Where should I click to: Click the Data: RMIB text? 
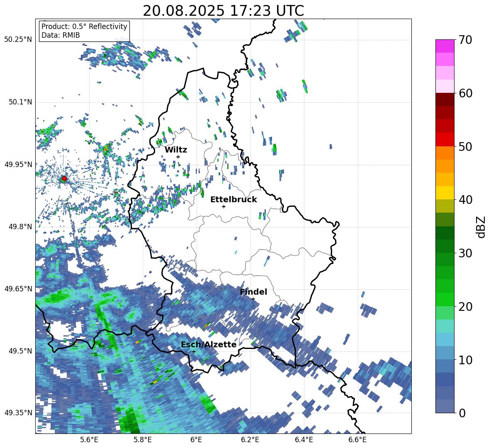(x=61, y=35)
